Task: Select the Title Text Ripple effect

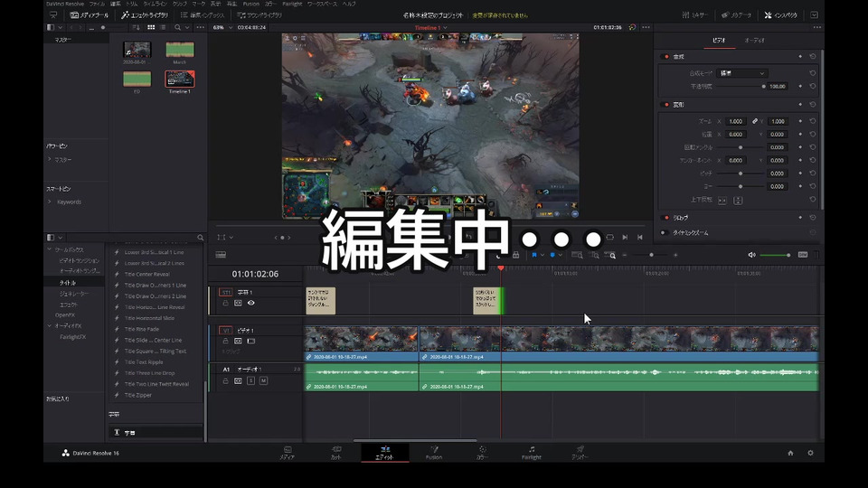Action: [144, 361]
